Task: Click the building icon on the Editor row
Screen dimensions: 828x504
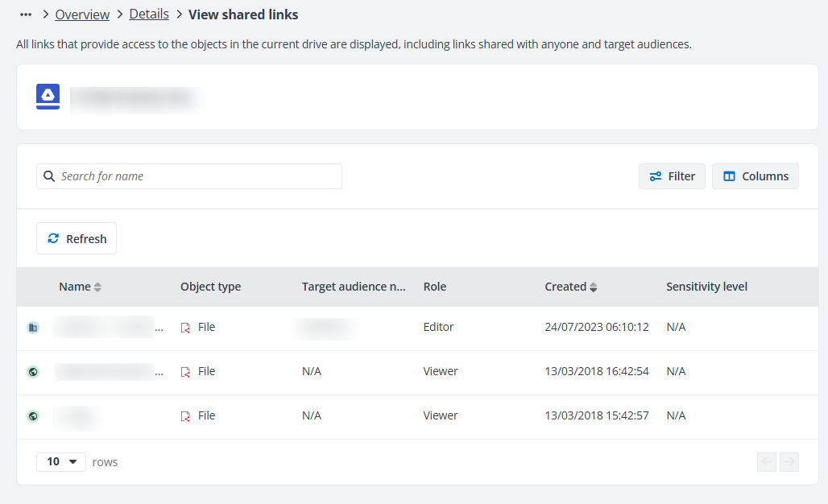Action: click(33, 328)
